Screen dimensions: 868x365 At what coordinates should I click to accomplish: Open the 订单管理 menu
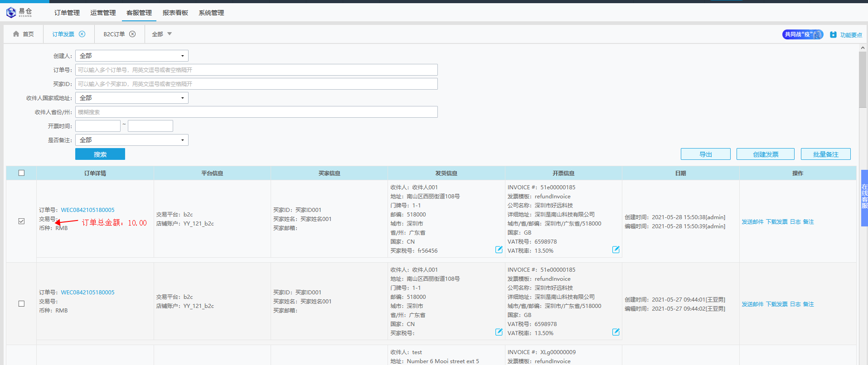[x=67, y=13]
